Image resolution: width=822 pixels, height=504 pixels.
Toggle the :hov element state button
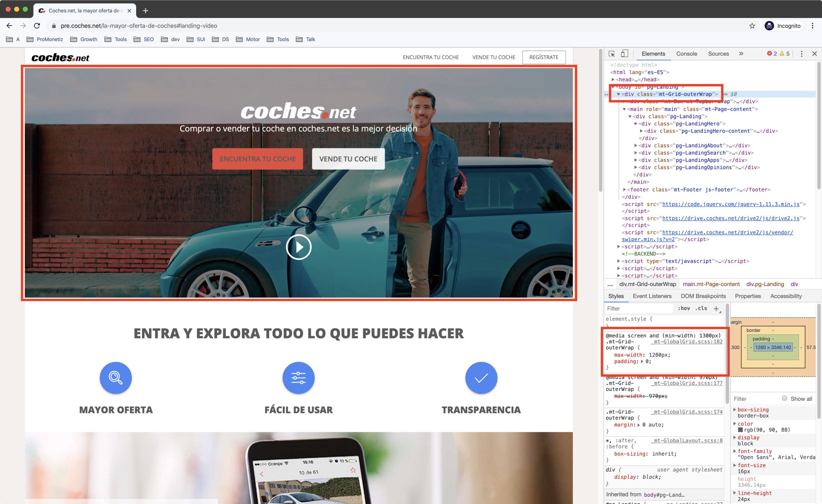pyautogui.click(x=684, y=308)
